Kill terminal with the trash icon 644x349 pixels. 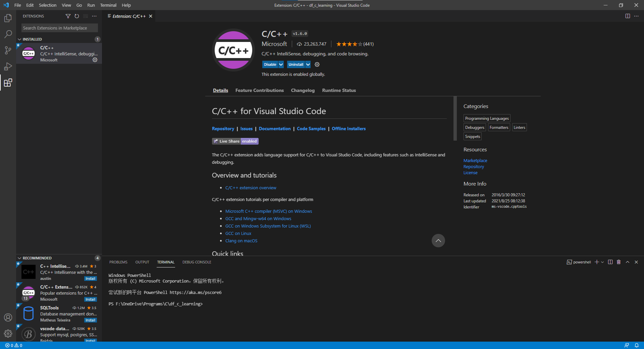(x=619, y=262)
